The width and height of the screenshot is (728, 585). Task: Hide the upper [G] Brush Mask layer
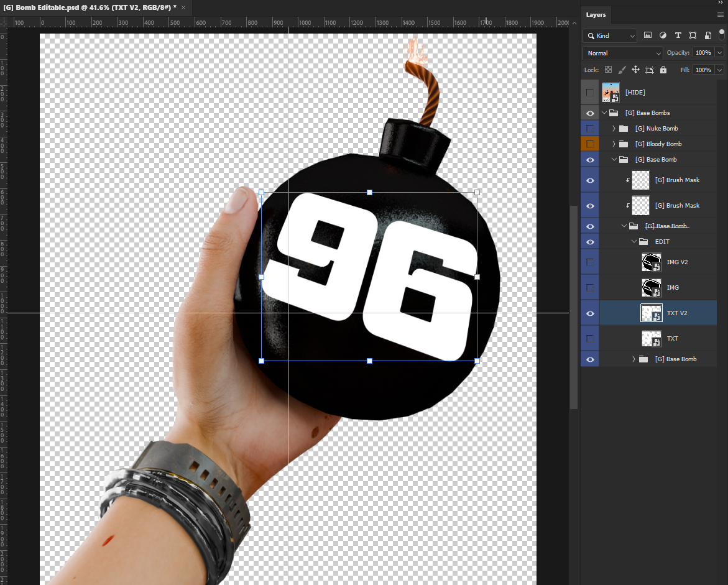(x=590, y=181)
